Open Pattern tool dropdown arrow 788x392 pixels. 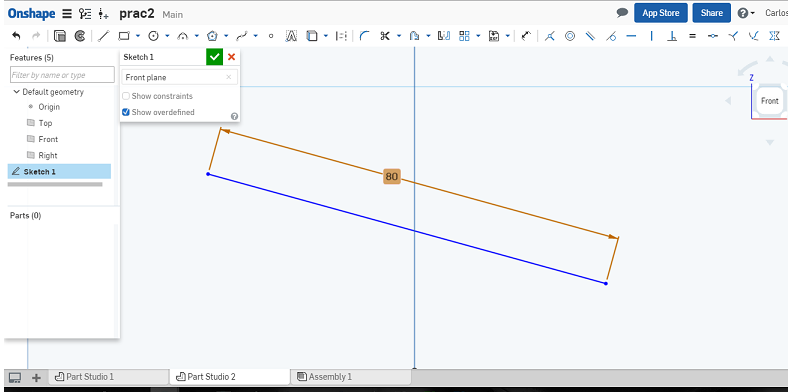478,36
